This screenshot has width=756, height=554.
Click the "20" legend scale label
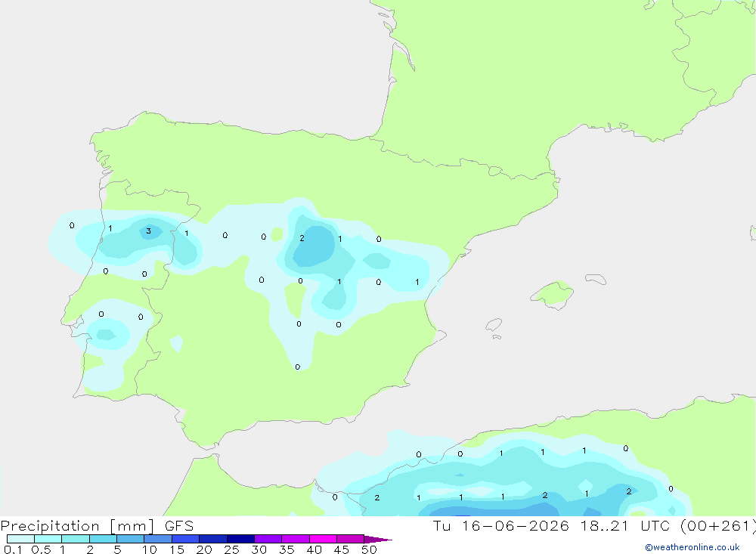click(x=204, y=549)
